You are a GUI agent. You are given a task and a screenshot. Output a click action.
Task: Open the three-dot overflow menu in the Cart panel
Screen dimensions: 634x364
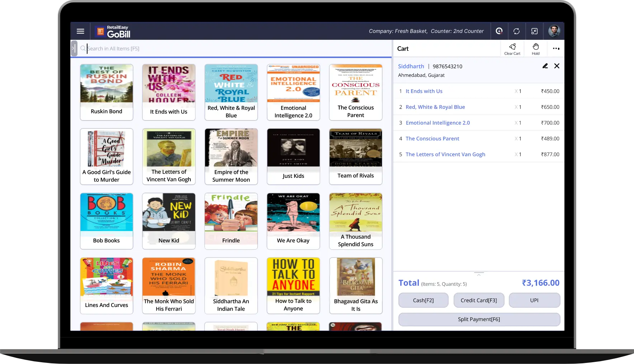(x=556, y=48)
